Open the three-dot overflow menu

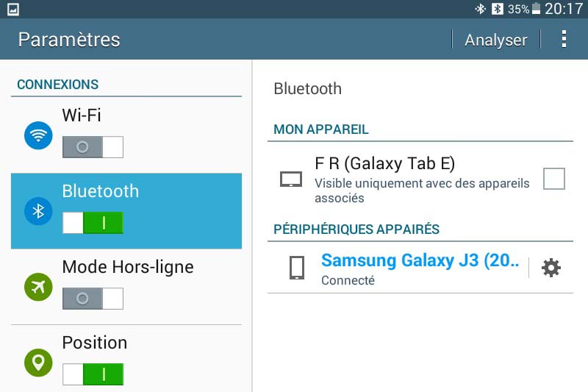point(564,40)
